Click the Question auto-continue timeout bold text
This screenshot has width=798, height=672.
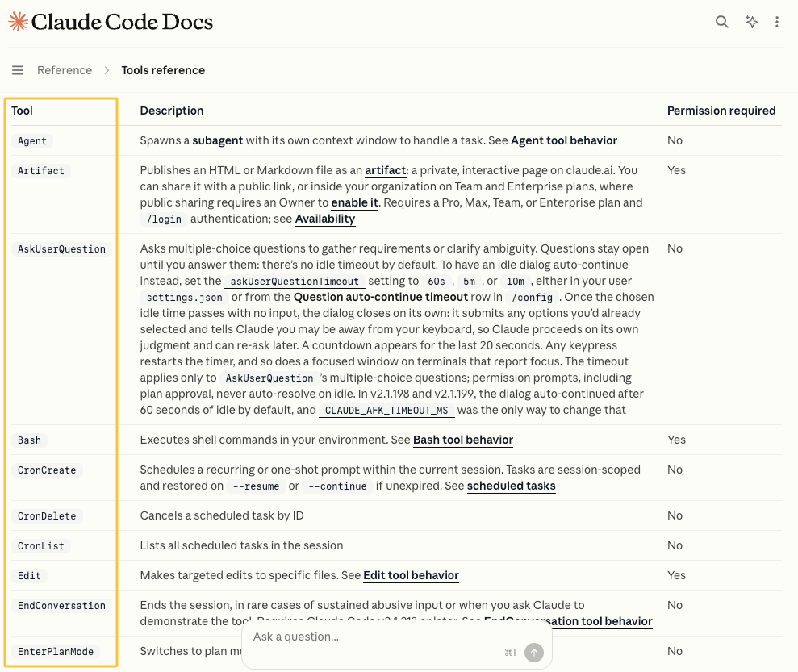(x=381, y=297)
